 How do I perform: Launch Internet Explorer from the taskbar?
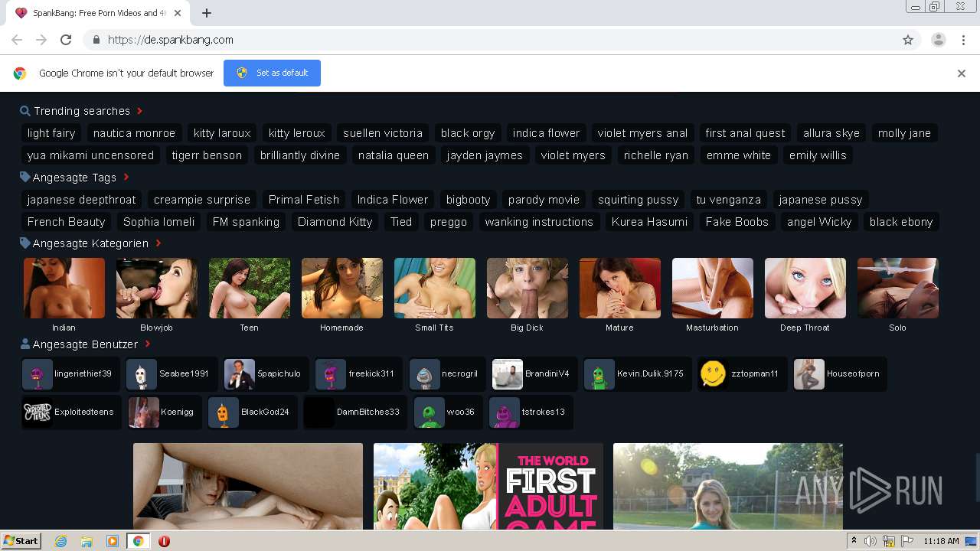coord(60,541)
